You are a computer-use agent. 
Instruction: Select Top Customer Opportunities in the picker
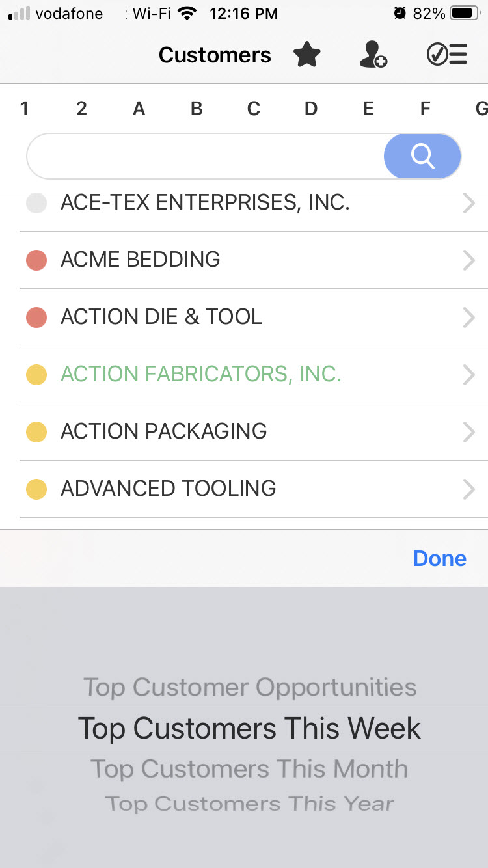tap(250, 687)
